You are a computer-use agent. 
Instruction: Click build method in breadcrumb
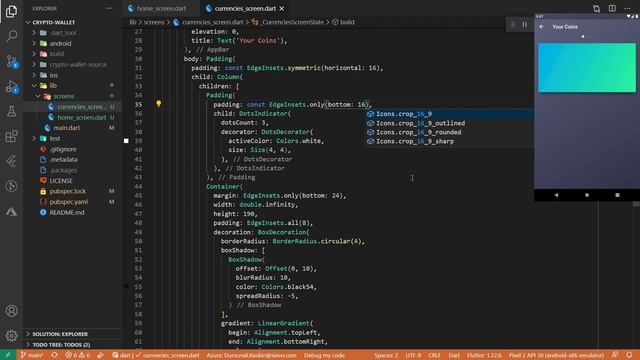pyautogui.click(x=347, y=22)
